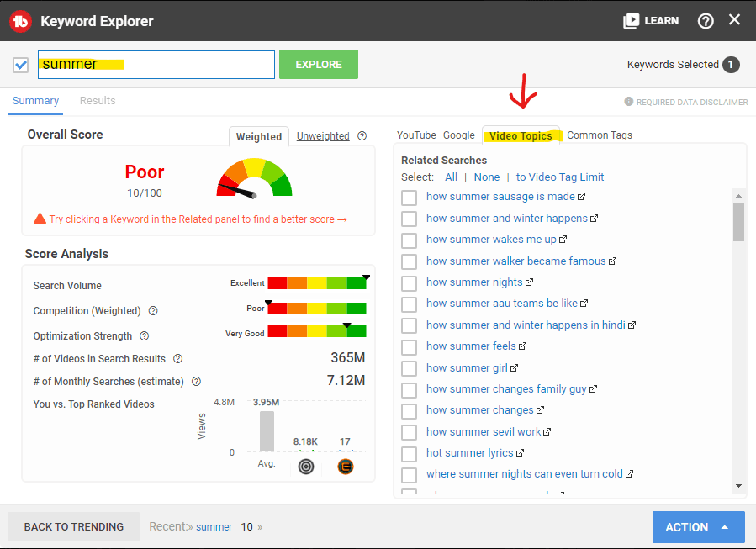The width and height of the screenshot is (756, 549).
Task: Check how summer wakes me up
Action: coord(410,240)
